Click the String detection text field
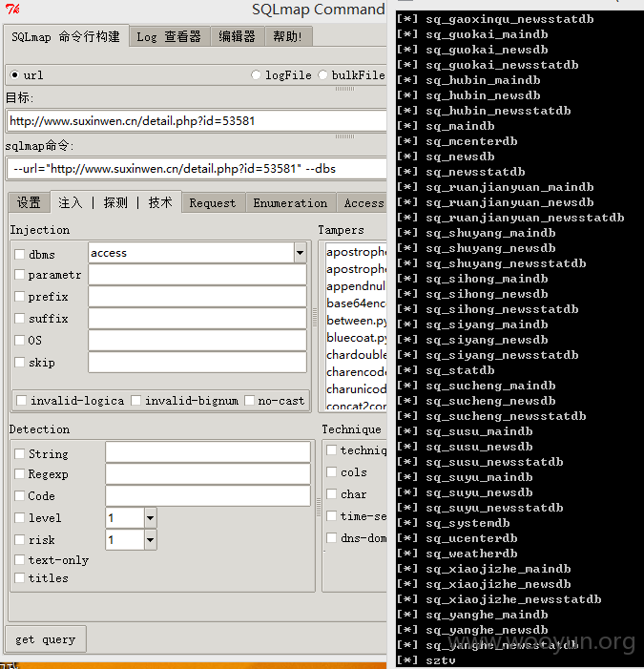 click(208, 452)
